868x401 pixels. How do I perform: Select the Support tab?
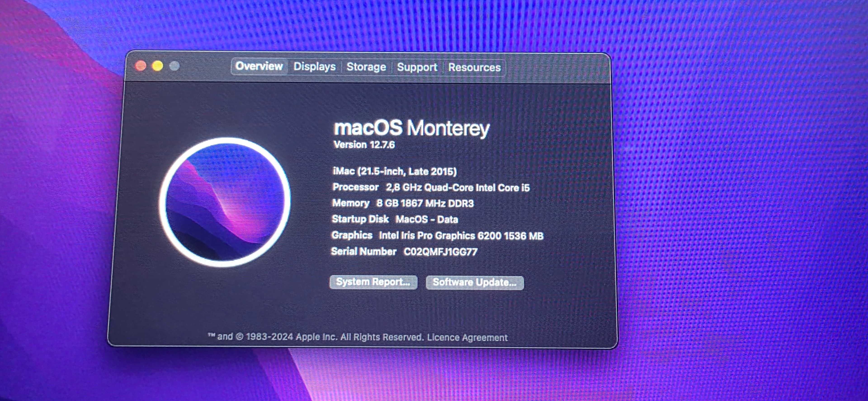tap(417, 67)
